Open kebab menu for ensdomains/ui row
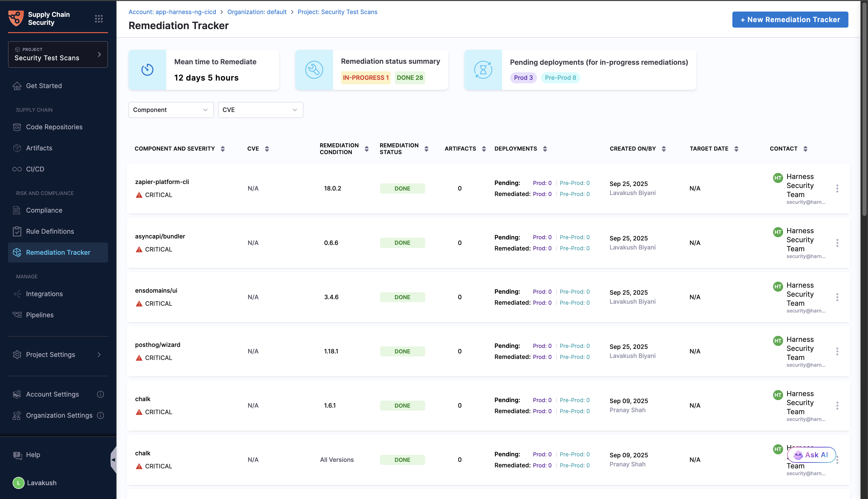The width and height of the screenshot is (868, 499). [x=837, y=297]
